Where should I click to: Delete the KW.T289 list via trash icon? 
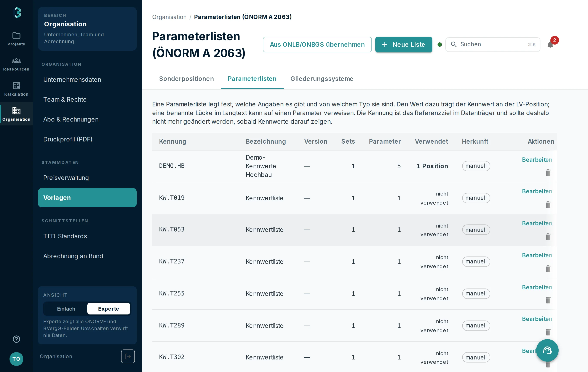548,332
